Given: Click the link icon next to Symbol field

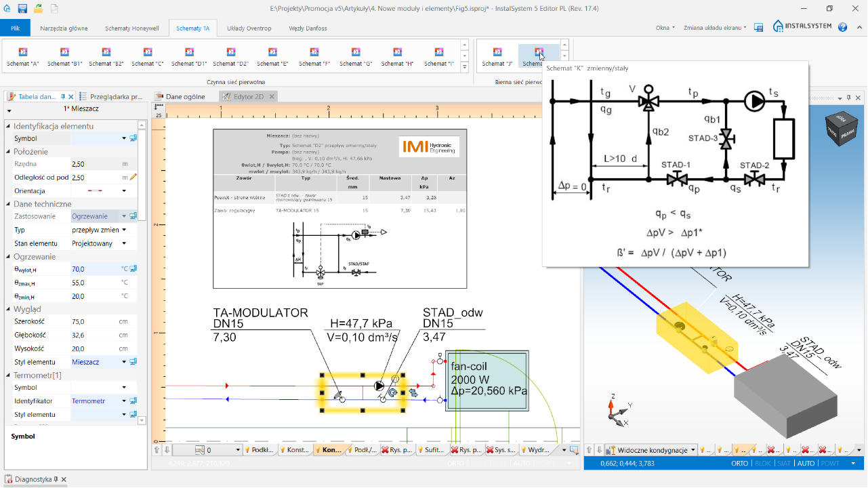Looking at the screenshot, I should click(133, 138).
